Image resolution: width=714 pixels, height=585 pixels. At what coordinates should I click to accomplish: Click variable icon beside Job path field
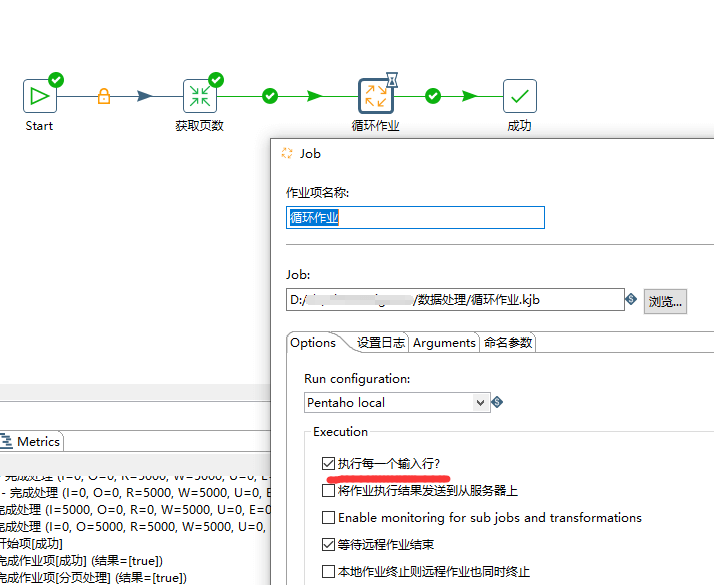(631, 299)
